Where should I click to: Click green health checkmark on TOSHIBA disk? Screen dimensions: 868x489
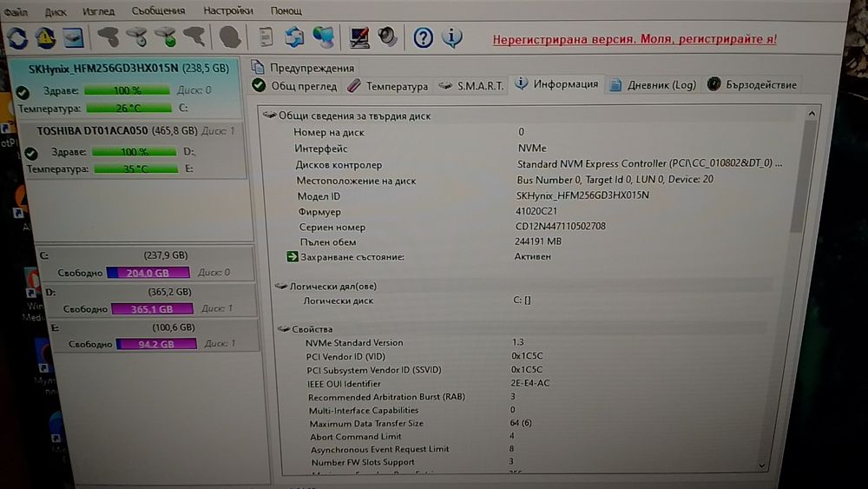[31, 153]
